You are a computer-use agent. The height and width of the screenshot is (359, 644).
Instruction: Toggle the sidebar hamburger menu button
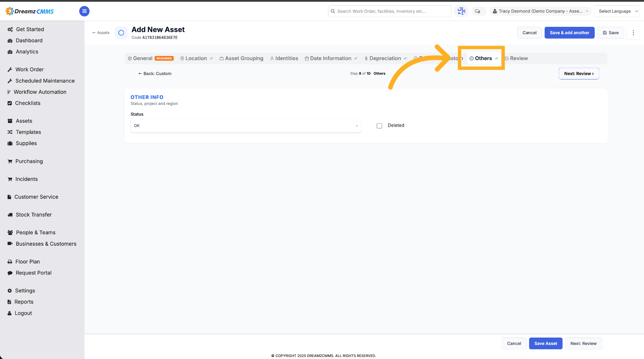click(x=84, y=11)
